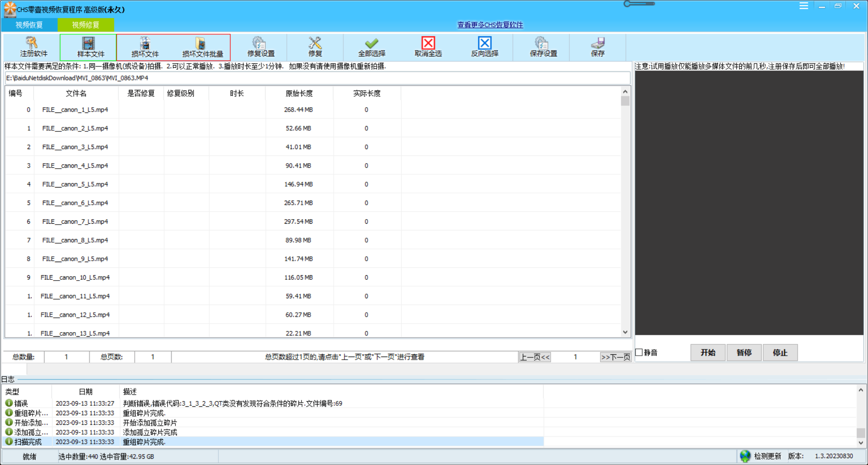Select row FILE__canon_11_L5.mp4
Screen dimensions: 868x465
(313, 296)
